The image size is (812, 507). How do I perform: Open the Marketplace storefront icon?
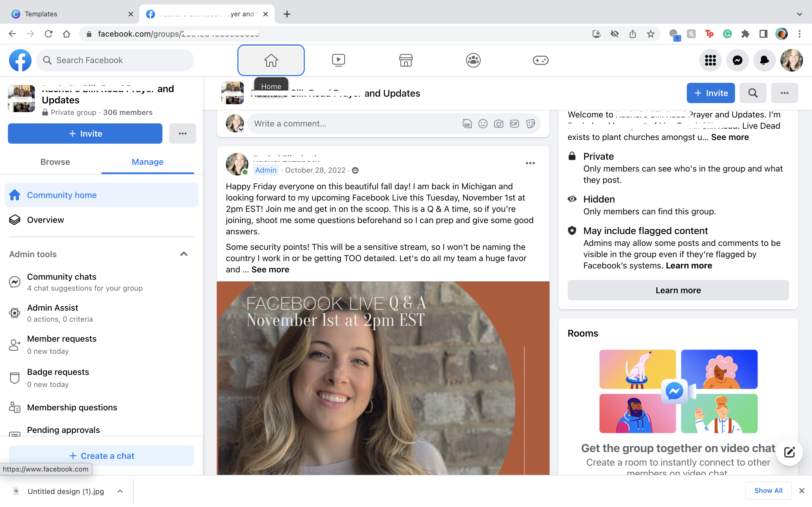click(x=406, y=60)
